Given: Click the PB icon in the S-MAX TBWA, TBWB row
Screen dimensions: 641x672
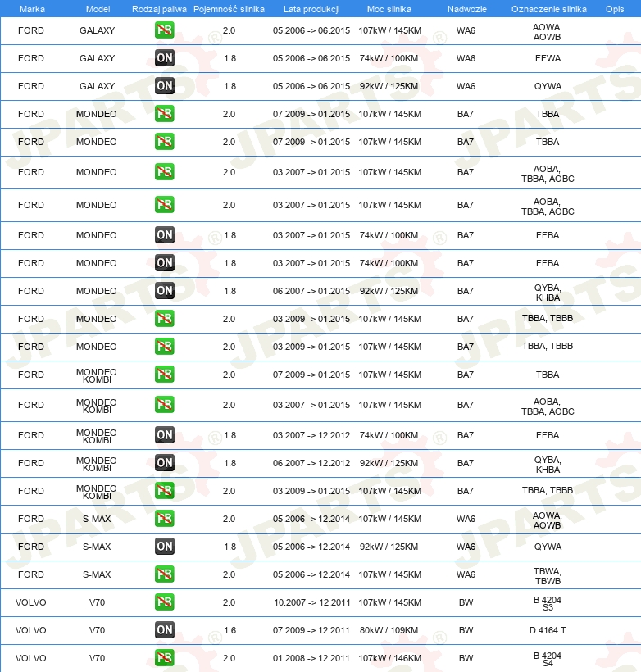Looking at the screenshot, I should (165, 574).
